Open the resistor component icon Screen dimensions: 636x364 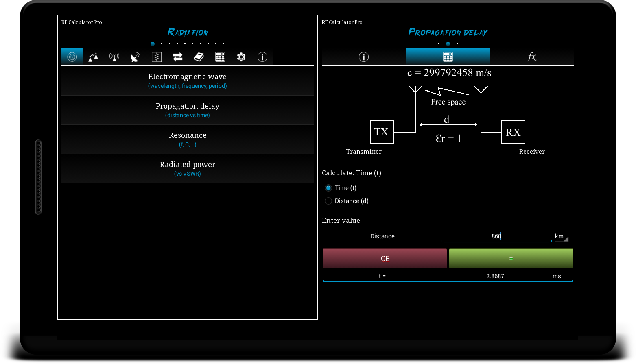[x=157, y=57]
